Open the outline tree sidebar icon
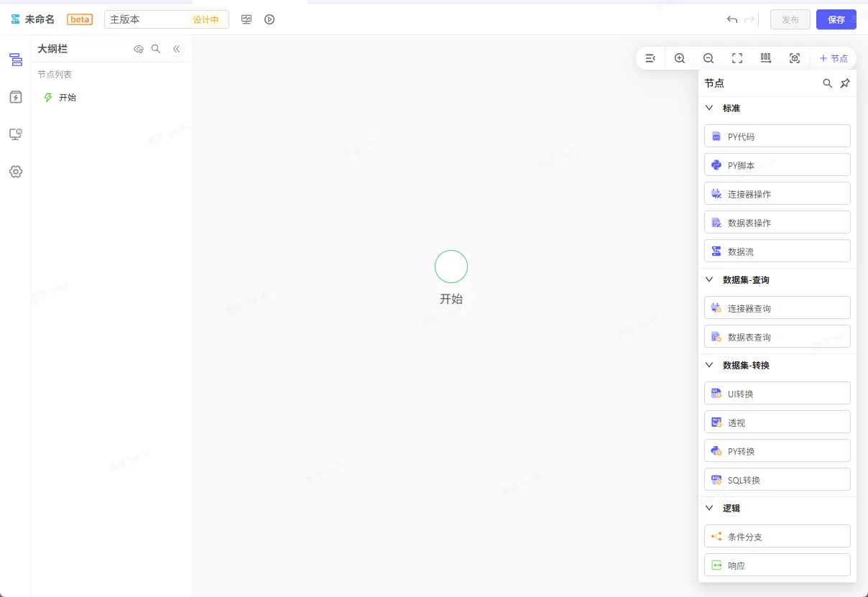Image resolution: width=868 pixels, height=597 pixels. 16,60
